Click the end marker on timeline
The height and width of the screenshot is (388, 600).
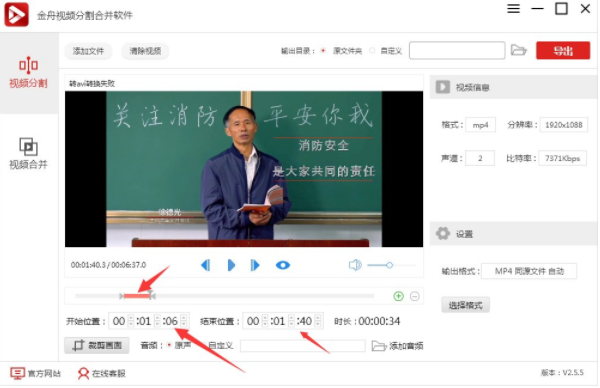[152, 296]
